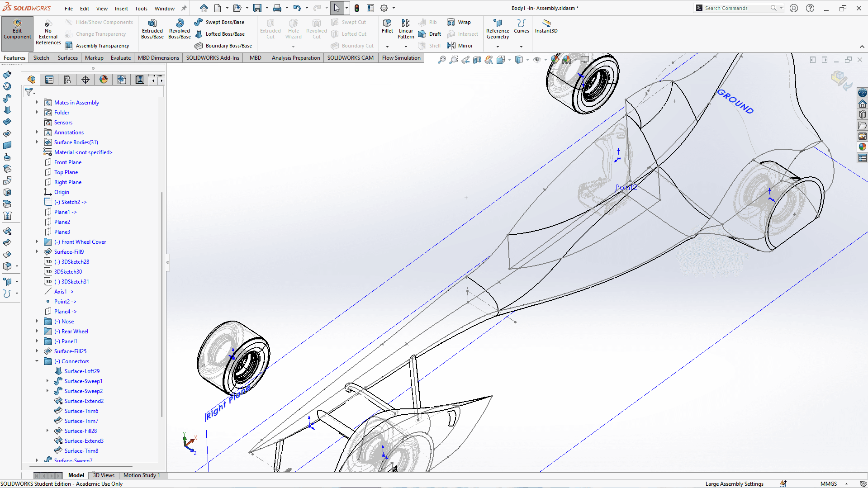Screen dimensions: 868x488
Task: Expand the Front Wheel Cover folder
Action: 37,242
